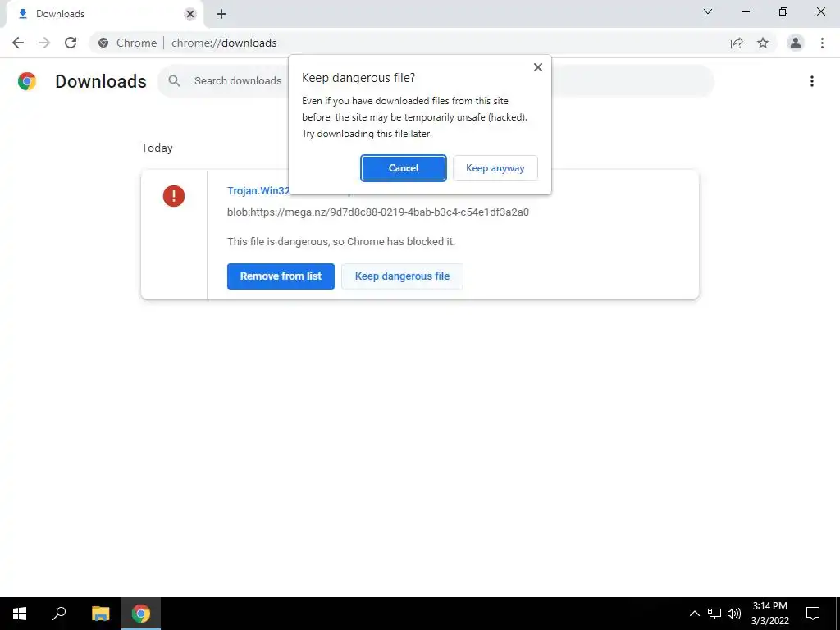Viewport: 840px width, 630px height.
Task: Click the blob:https://mega.nz source URL text
Action: 378,212
